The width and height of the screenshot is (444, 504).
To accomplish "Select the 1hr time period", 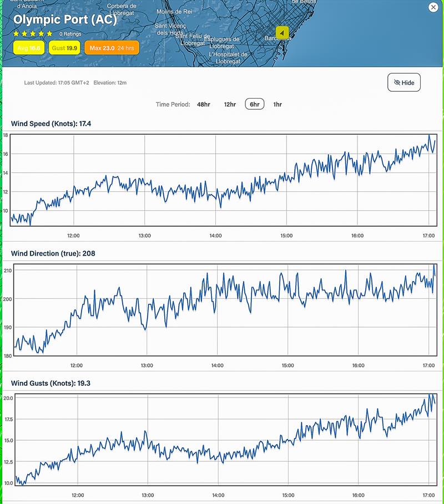I will tap(277, 104).
